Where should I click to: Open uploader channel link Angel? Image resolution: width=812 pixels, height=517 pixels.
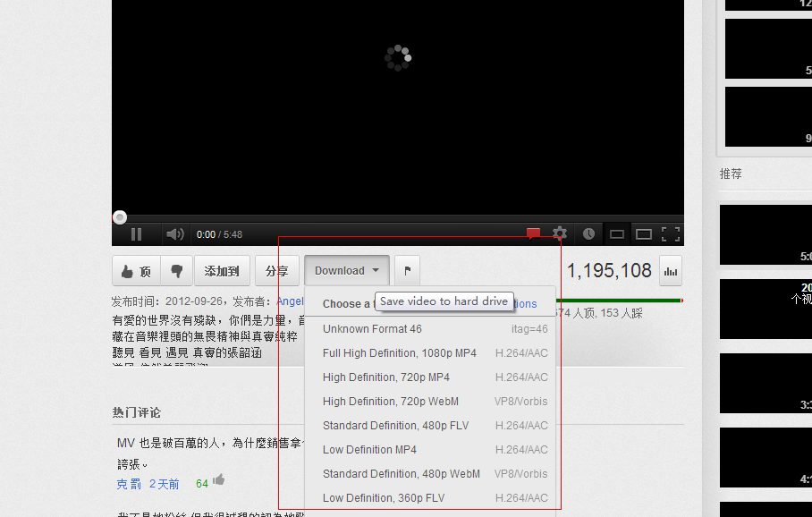tap(290, 301)
